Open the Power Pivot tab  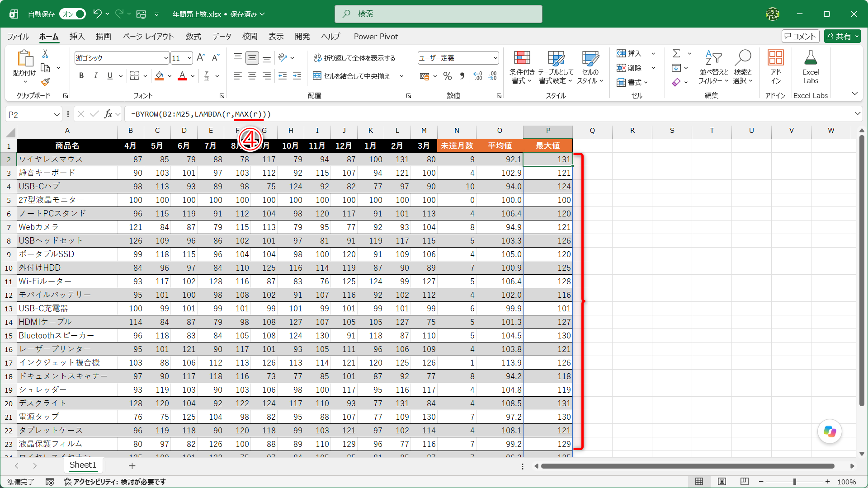click(376, 36)
